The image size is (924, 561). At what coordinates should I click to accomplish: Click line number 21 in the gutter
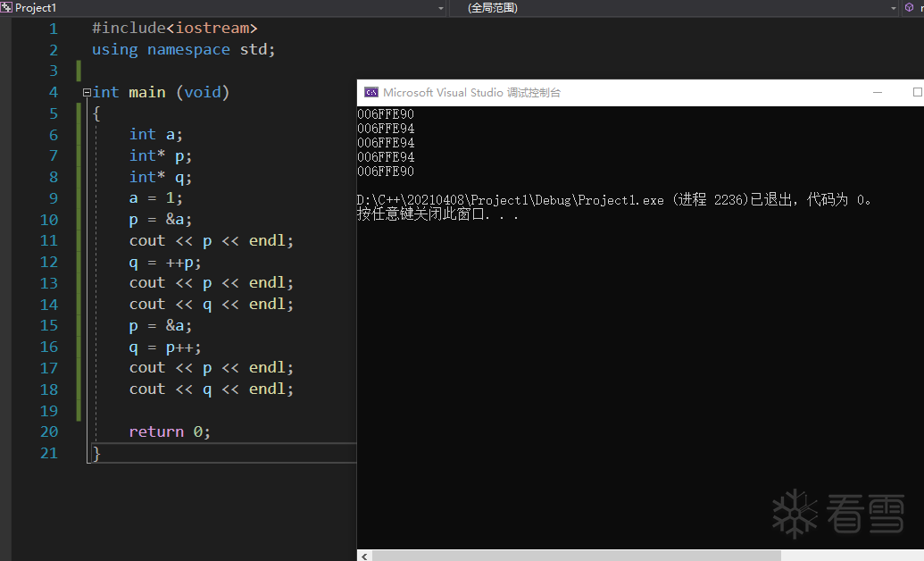point(49,453)
